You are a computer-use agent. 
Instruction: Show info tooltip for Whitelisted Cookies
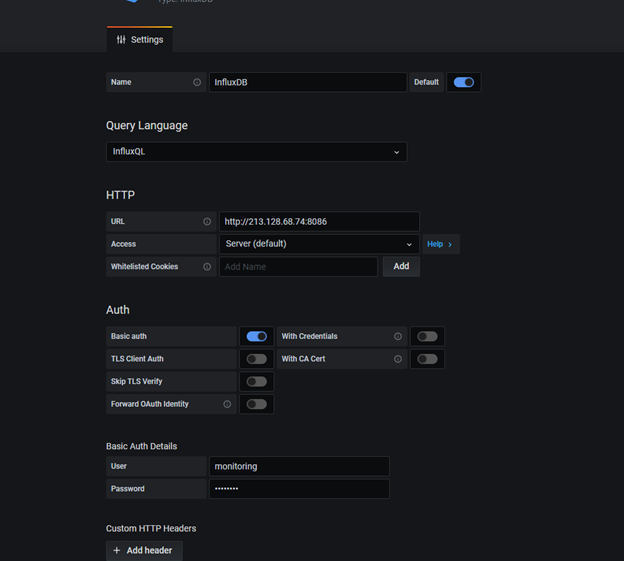click(x=207, y=267)
